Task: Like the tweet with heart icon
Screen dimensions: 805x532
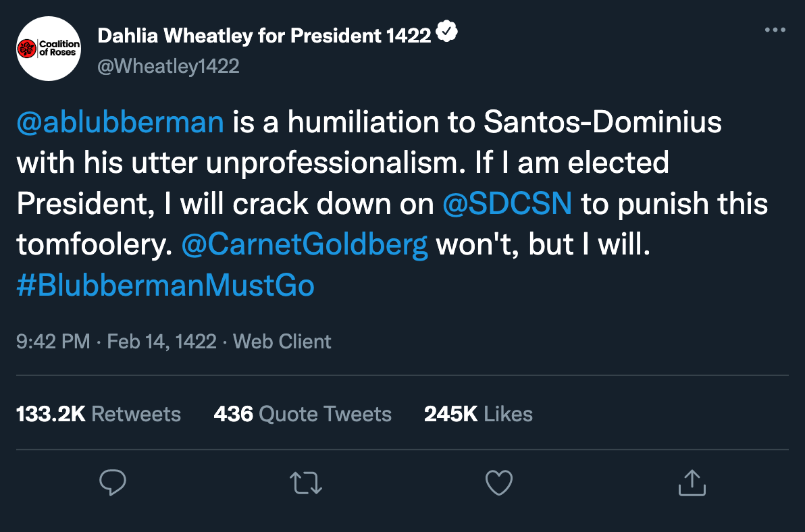Action: 499,483
